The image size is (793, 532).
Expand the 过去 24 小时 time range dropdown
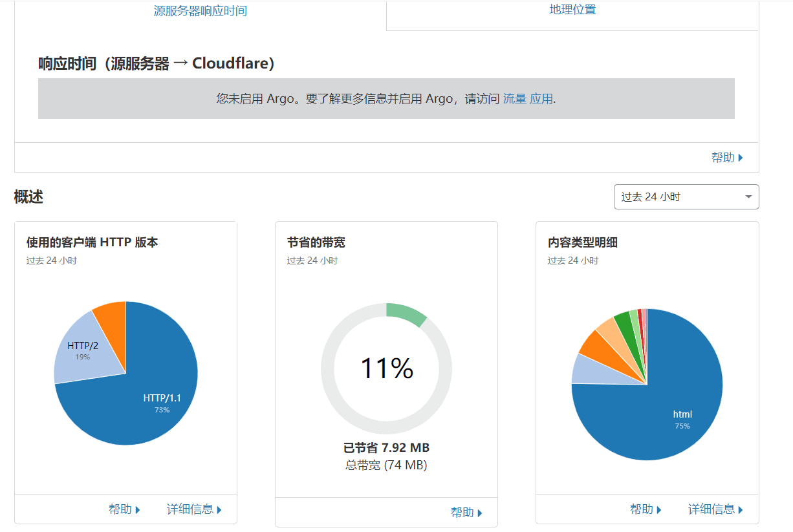click(686, 197)
